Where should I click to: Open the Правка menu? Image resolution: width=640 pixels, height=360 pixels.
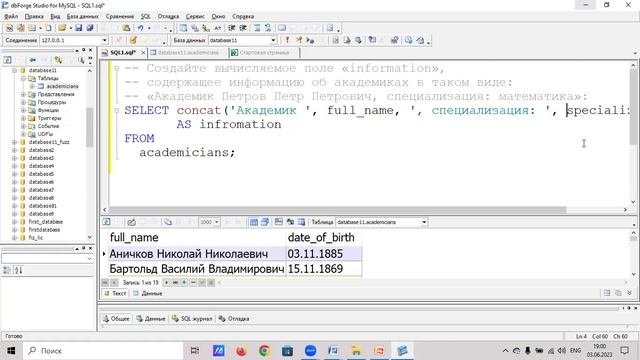coord(34,16)
